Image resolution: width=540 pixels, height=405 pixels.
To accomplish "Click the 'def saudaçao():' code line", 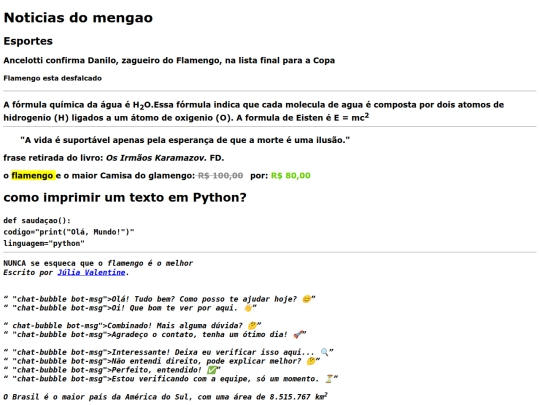I will [x=37, y=221].
